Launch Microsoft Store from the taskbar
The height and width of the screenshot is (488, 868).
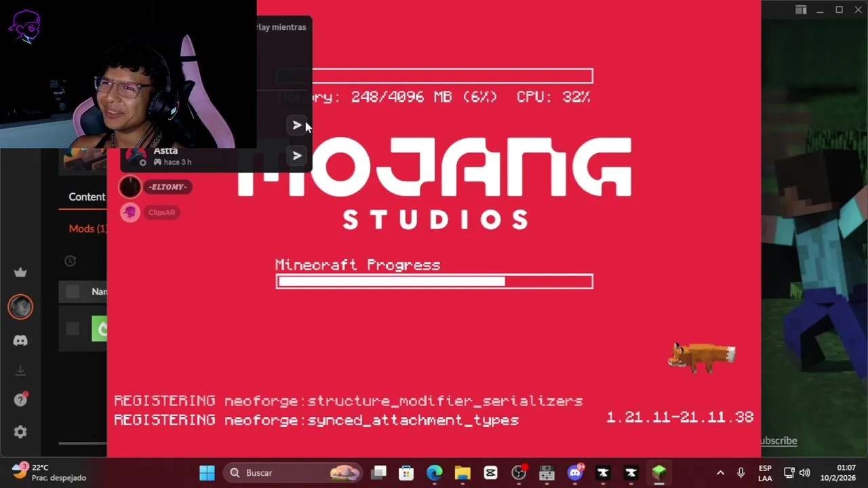coord(406,472)
